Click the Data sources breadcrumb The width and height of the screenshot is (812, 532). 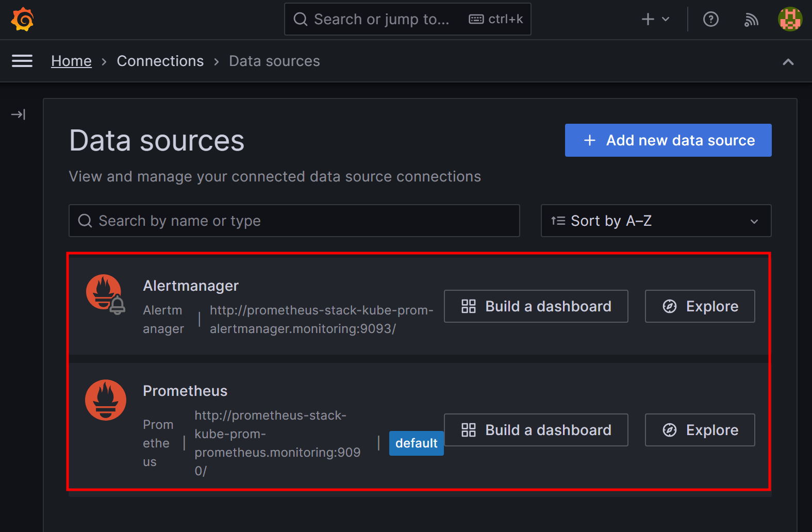click(274, 61)
